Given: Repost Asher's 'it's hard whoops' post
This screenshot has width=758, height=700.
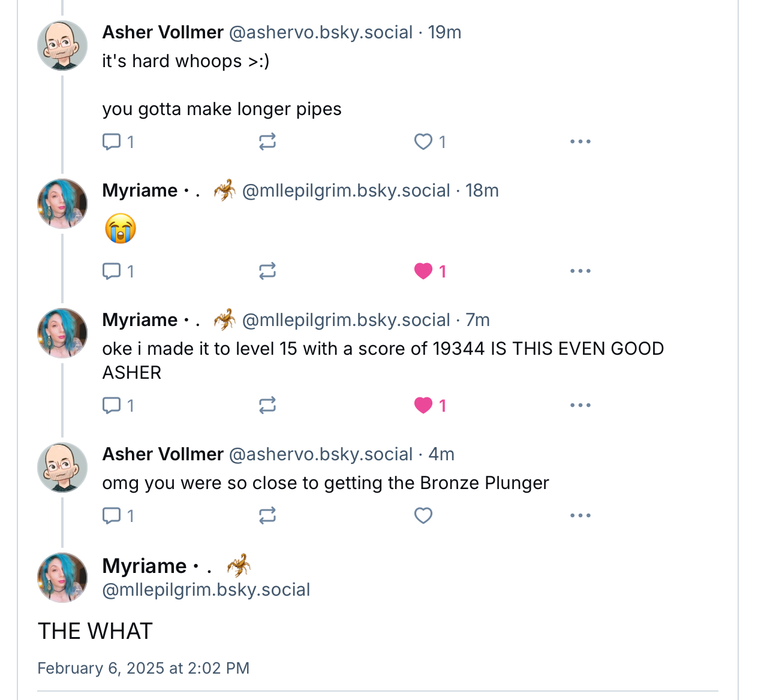Looking at the screenshot, I should (267, 142).
